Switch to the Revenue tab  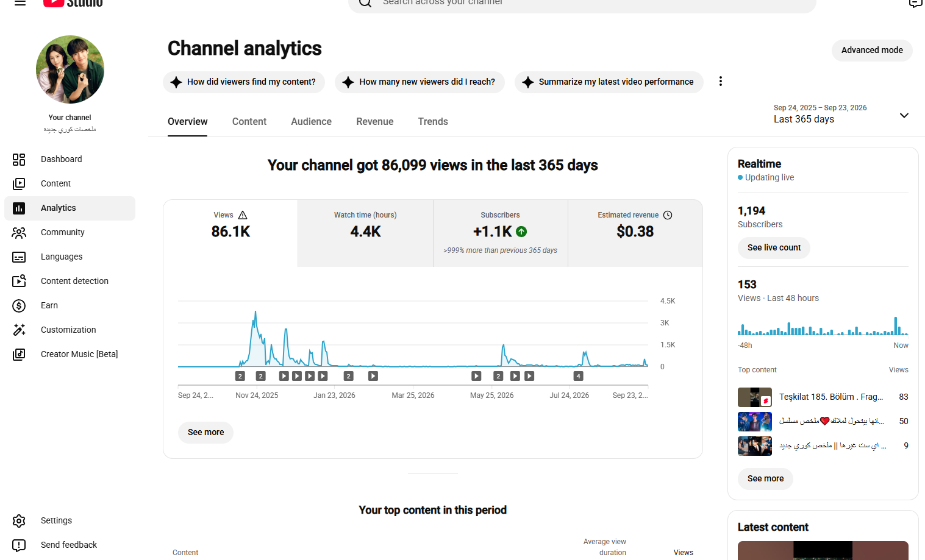(x=375, y=122)
